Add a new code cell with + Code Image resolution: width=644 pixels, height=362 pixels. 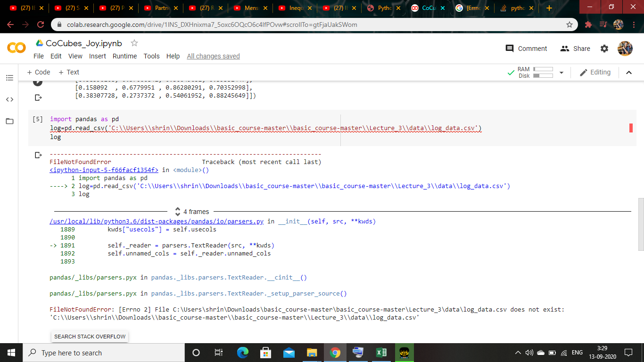[38, 72]
